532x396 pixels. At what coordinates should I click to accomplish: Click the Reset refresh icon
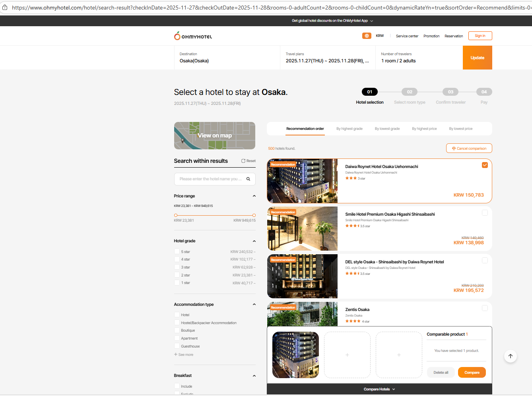243,161
